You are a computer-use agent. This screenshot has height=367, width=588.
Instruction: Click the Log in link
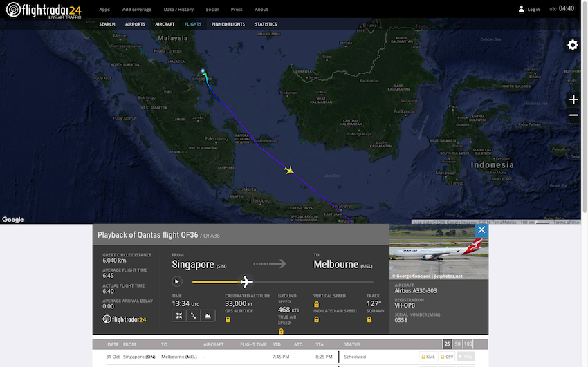click(x=533, y=10)
